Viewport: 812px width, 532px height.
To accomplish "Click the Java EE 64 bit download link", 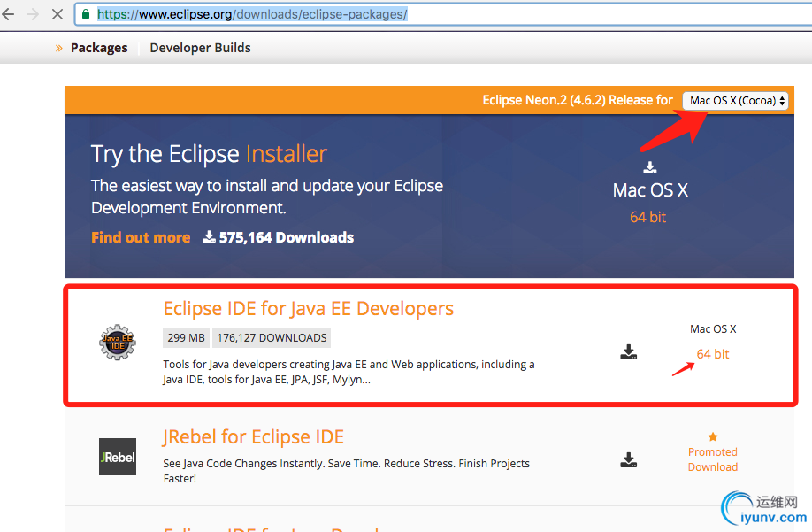I will pyautogui.click(x=713, y=354).
